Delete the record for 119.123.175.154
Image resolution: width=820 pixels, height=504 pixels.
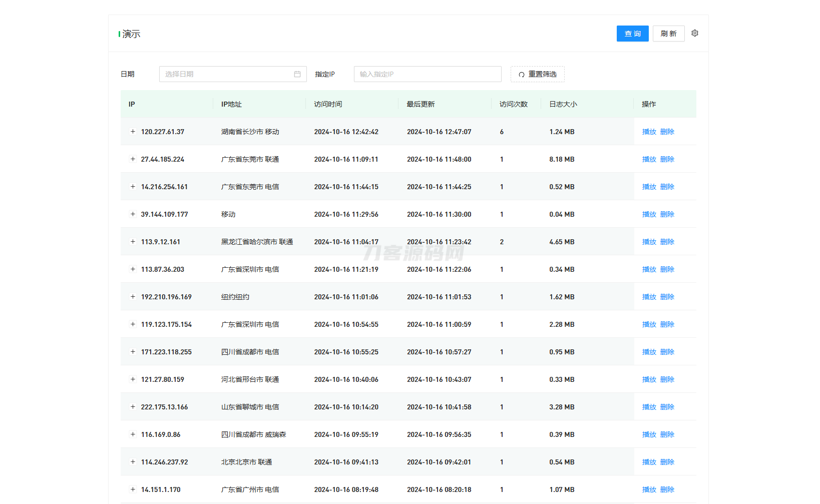point(667,324)
